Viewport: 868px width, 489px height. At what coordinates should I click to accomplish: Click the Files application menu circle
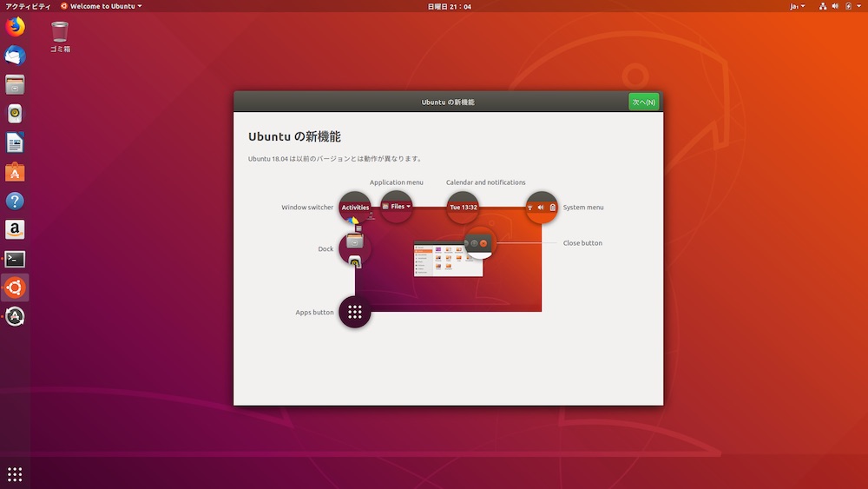(x=397, y=207)
